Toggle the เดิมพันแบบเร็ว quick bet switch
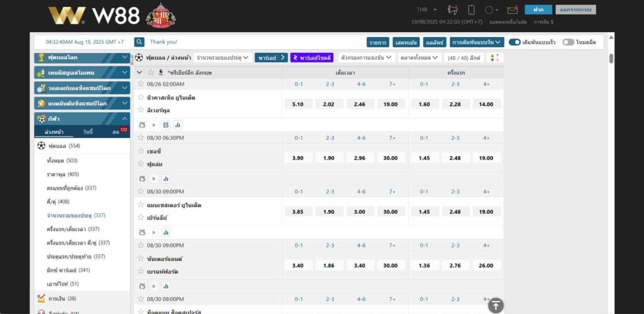The image size is (644, 314). [514, 42]
